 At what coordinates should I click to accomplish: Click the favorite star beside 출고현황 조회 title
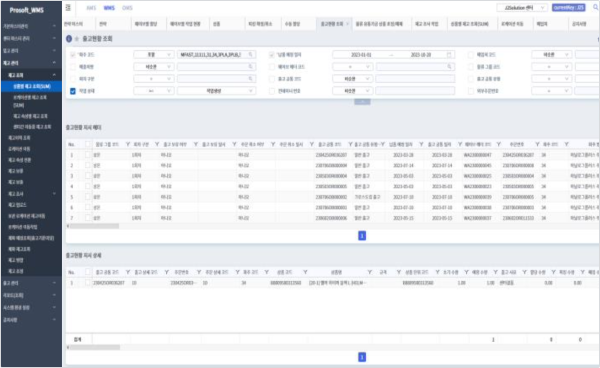pyautogui.click(x=77, y=39)
